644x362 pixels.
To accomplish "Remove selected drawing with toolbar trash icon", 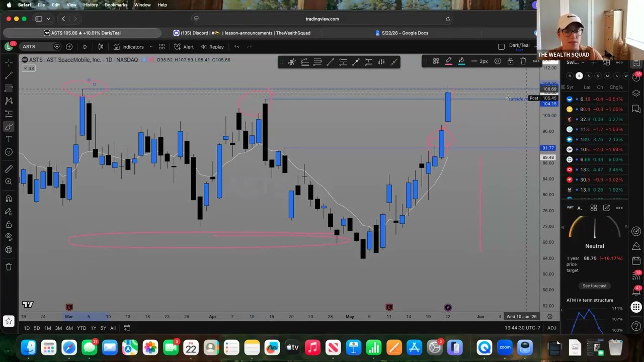I will (x=523, y=61).
